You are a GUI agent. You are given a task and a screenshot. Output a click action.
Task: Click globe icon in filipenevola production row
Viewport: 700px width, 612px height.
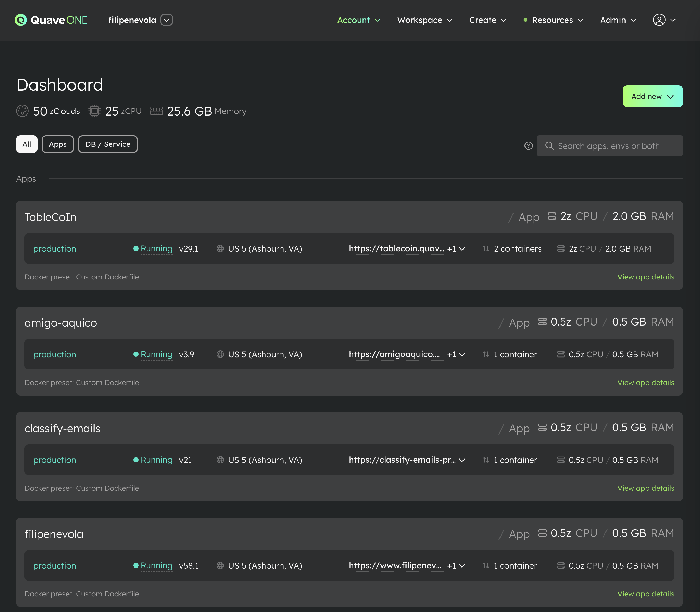pos(221,566)
